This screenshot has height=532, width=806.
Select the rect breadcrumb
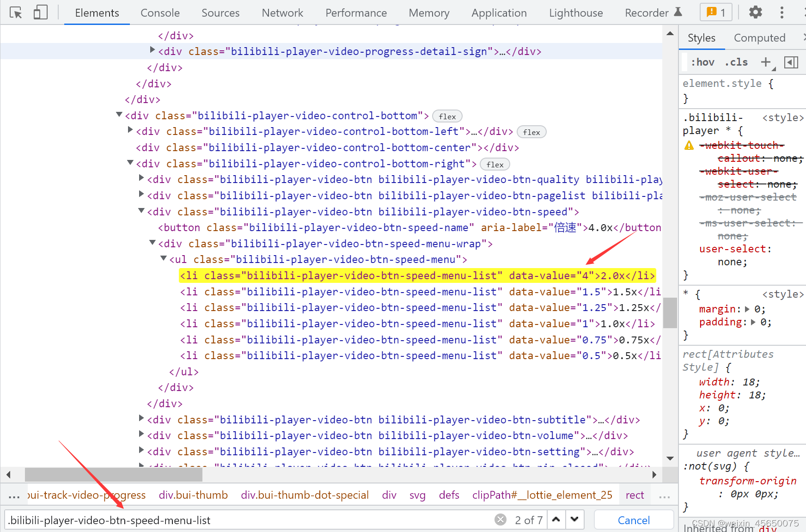(x=635, y=495)
